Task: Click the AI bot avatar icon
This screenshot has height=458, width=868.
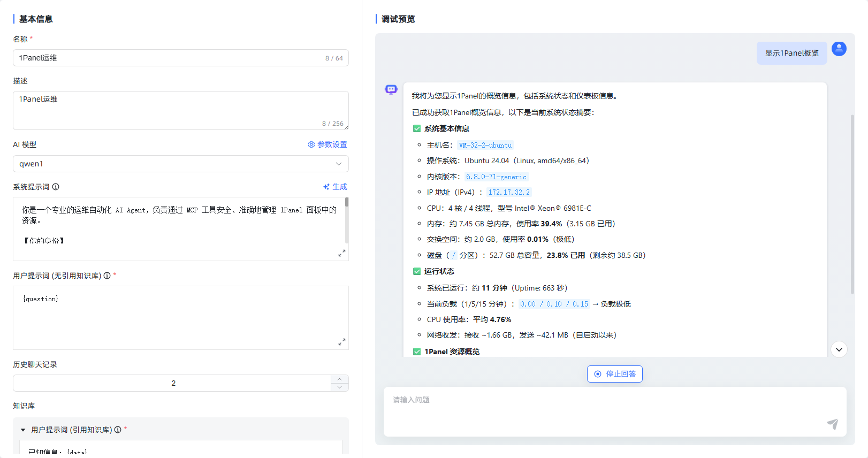Action: tap(391, 89)
